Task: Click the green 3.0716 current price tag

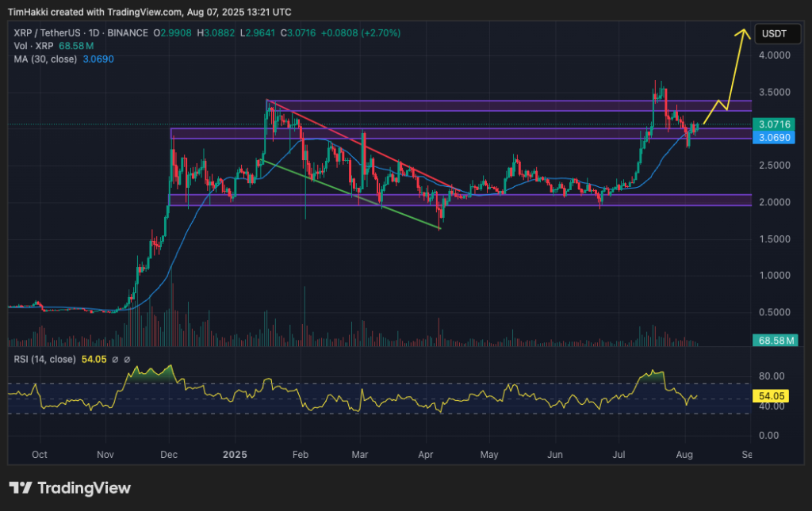Action: click(774, 124)
